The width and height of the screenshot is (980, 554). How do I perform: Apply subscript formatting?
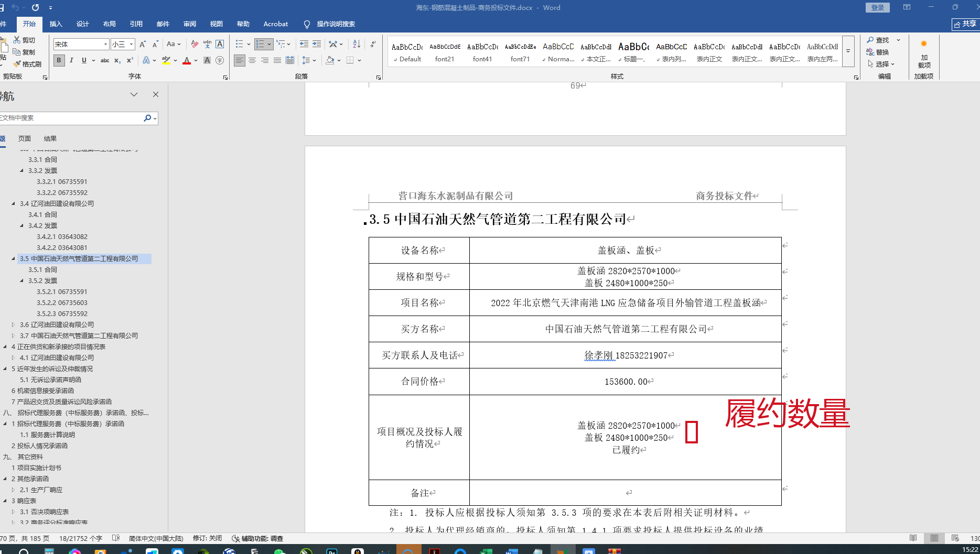click(x=117, y=60)
